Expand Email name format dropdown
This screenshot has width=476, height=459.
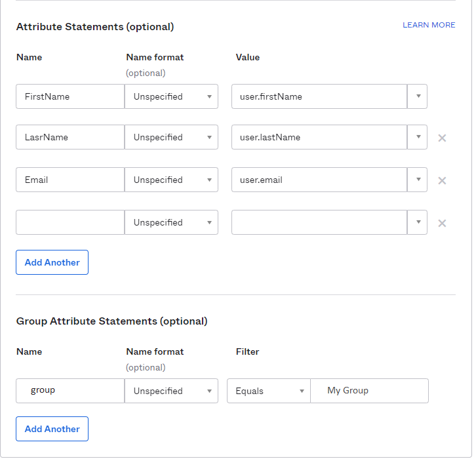(172, 180)
